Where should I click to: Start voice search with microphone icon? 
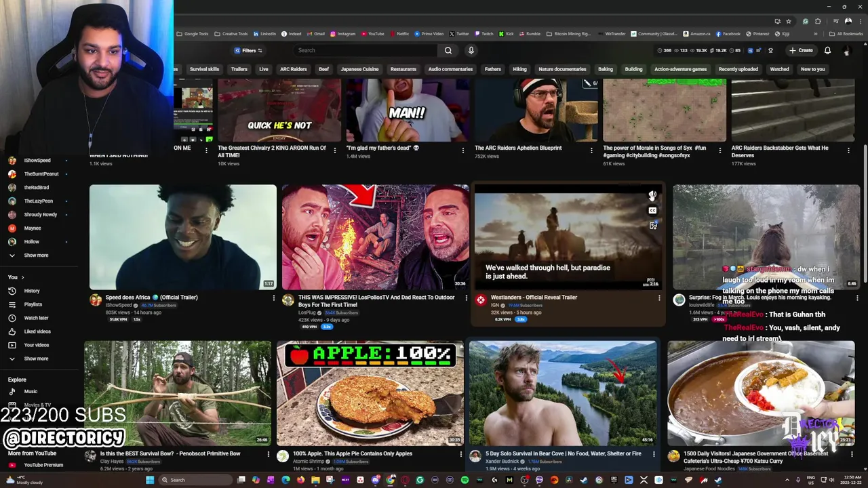pos(471,50)
